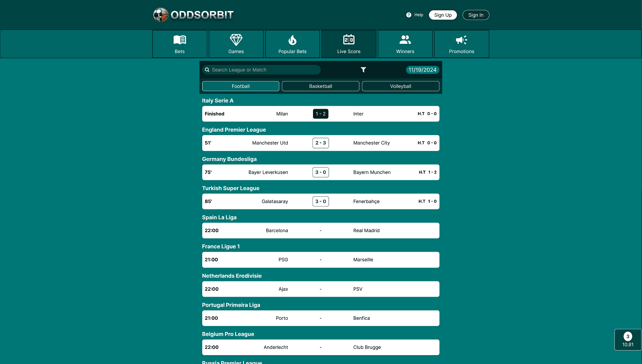Click the PSG team name
The width and height of the screenshot is (642, 364).
pyautogui.click(x=283, y=260)
